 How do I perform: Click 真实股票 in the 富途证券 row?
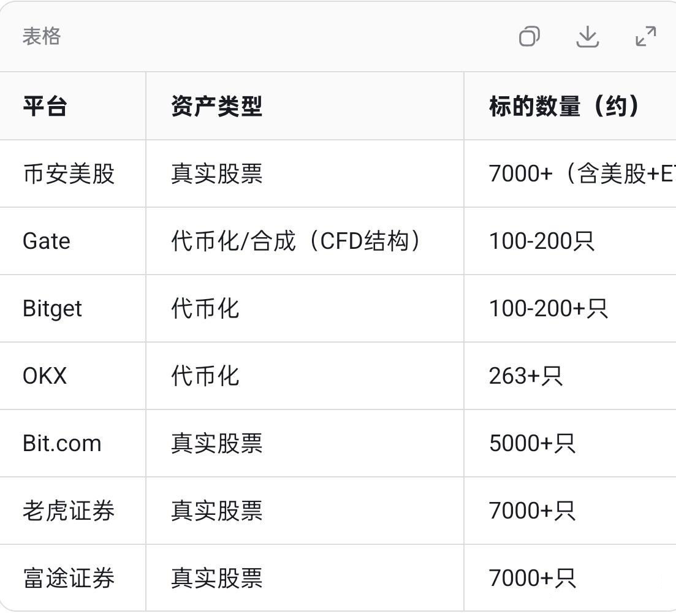(216, 578)
